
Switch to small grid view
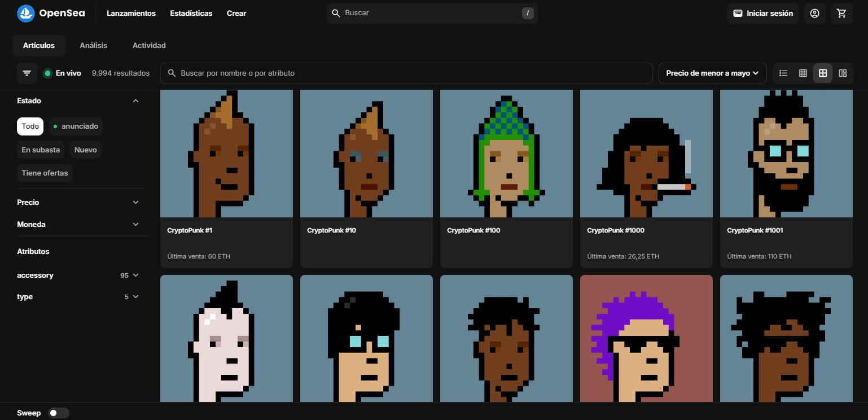click(803, 73)
